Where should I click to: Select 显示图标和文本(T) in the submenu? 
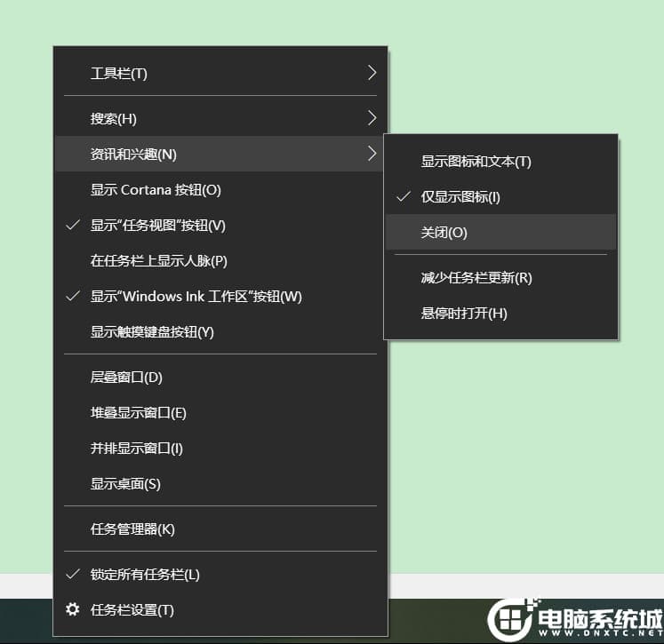(x=501, y=161)
